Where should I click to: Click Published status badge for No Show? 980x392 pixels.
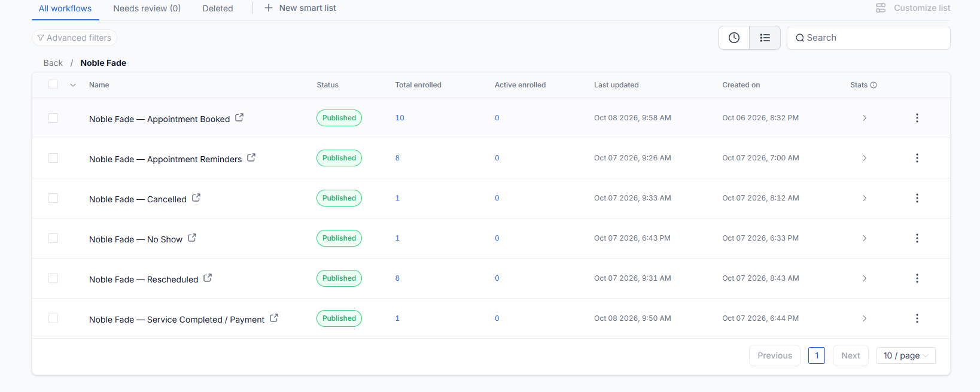[339, 238]
